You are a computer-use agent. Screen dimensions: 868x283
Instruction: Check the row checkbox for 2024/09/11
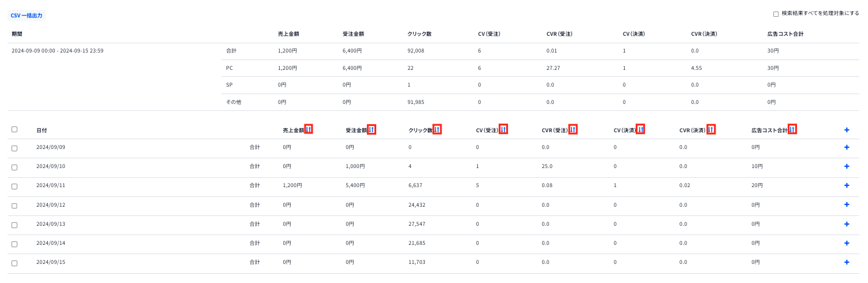[x=14, y=187]
